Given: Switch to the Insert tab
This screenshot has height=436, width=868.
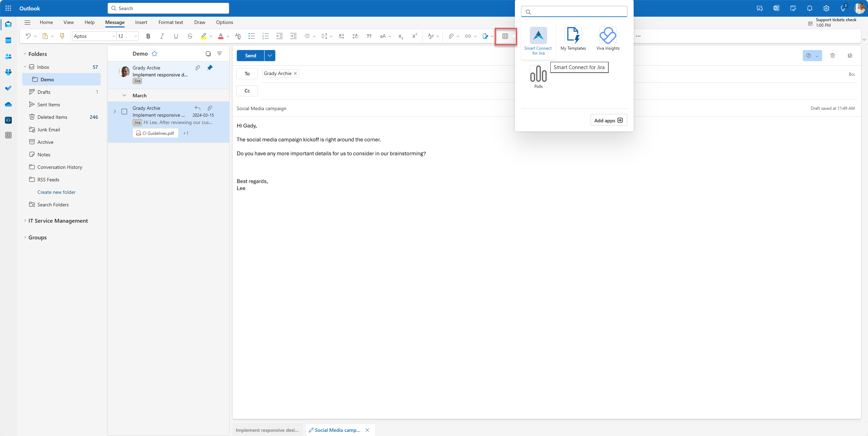Looking at the screenshot, I should pos(141,22).
